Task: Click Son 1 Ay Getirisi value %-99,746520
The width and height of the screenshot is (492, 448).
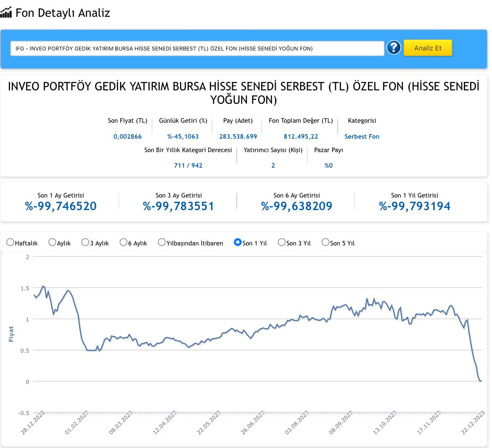Action: click(61, 206)
